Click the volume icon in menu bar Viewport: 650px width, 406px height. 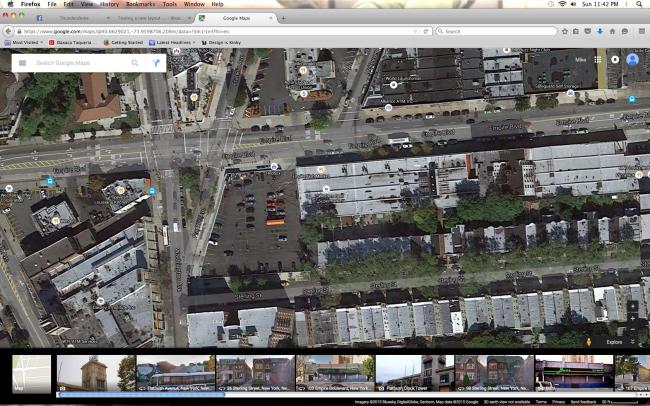573,4
